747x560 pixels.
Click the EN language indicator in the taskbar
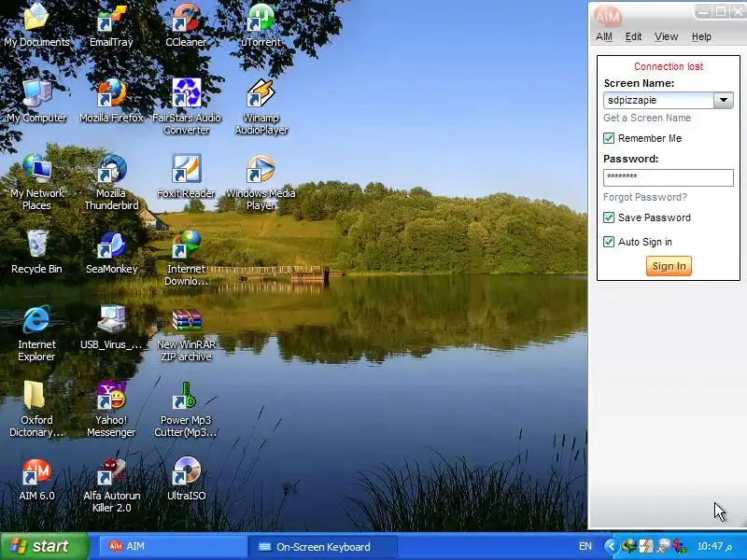point(585,547)
